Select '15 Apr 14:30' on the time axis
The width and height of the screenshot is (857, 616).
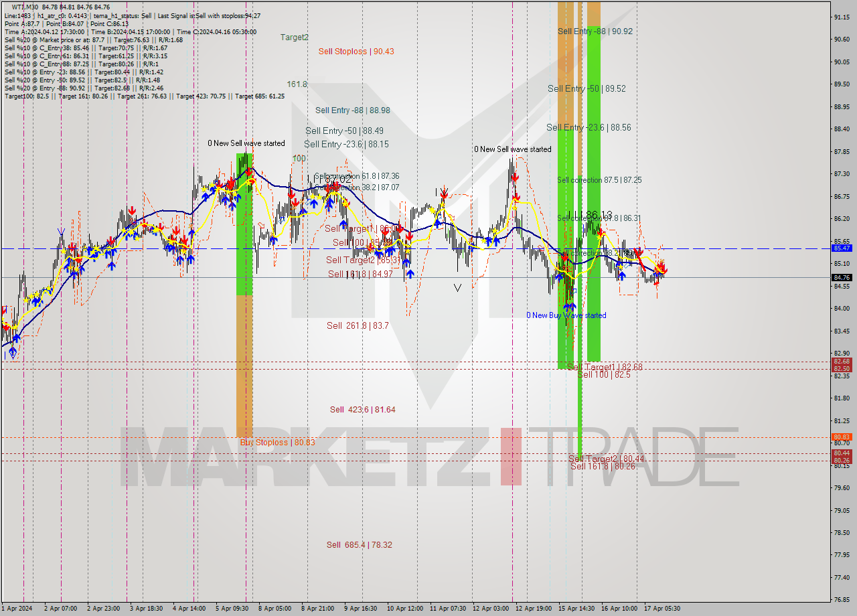[576, 609]
